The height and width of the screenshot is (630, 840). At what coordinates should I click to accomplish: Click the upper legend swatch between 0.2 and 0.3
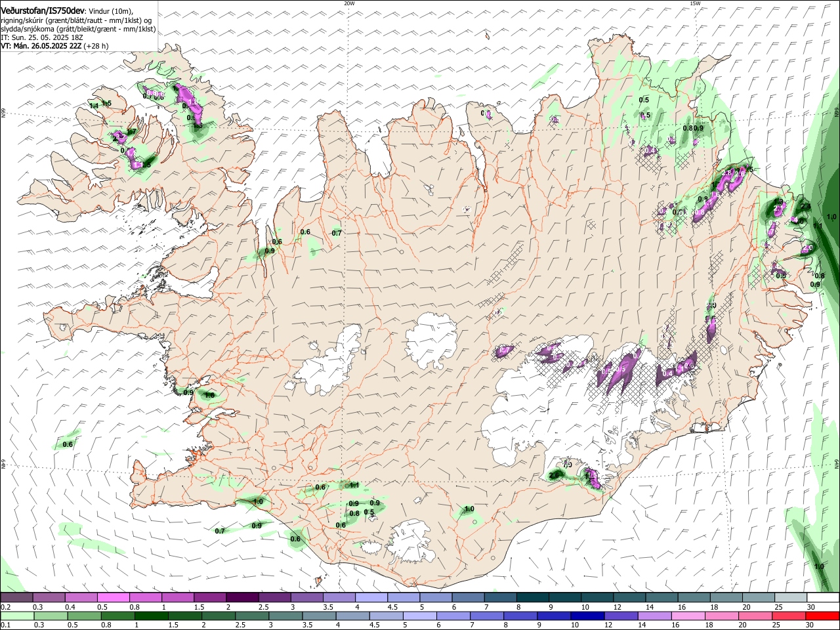tap(16, 597)
